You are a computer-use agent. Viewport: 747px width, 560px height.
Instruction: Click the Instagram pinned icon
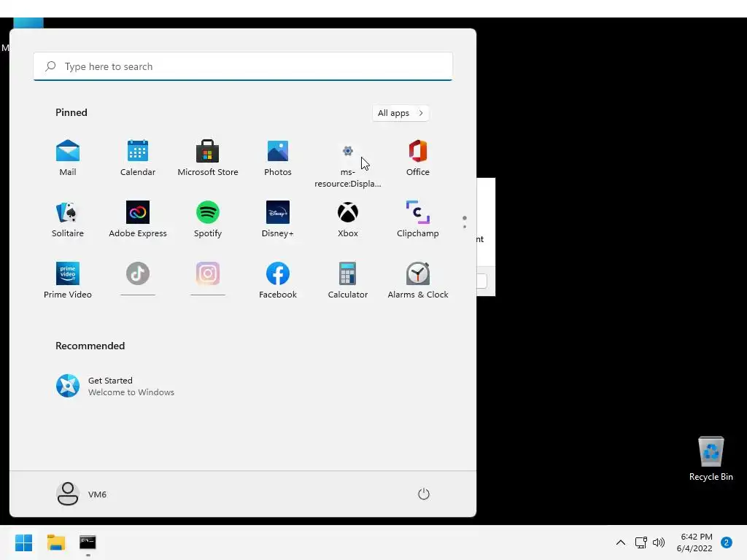tap(208, 274)
